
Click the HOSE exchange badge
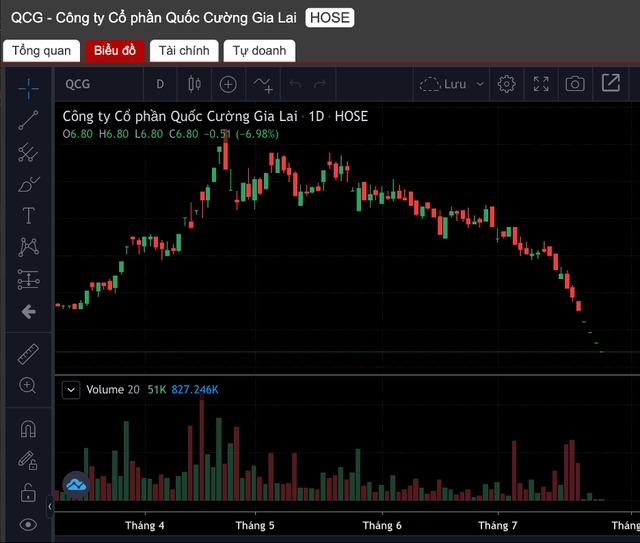[x=329, y=18]
